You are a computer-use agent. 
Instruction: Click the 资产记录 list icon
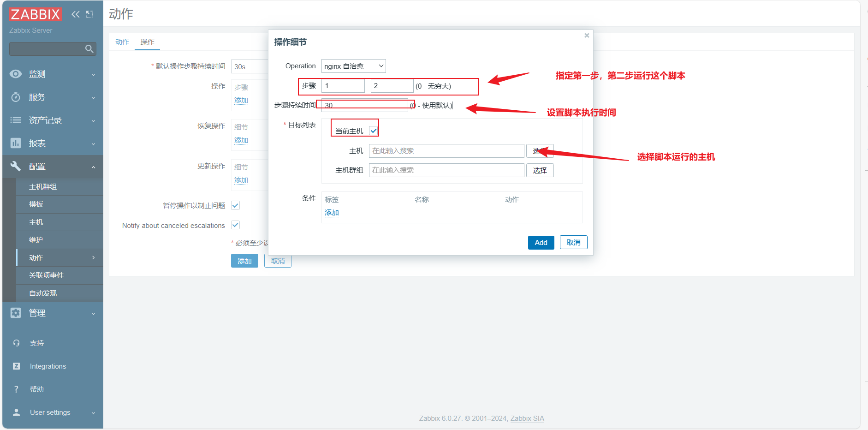[x=16, y=120]
